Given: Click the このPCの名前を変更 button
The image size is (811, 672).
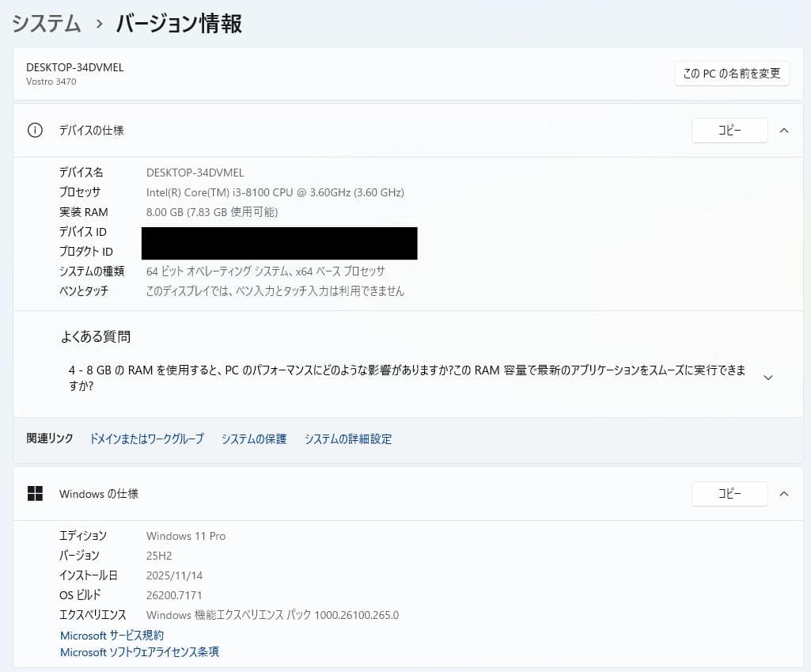Looking at the screenshot, I should (x=731, y=73).
